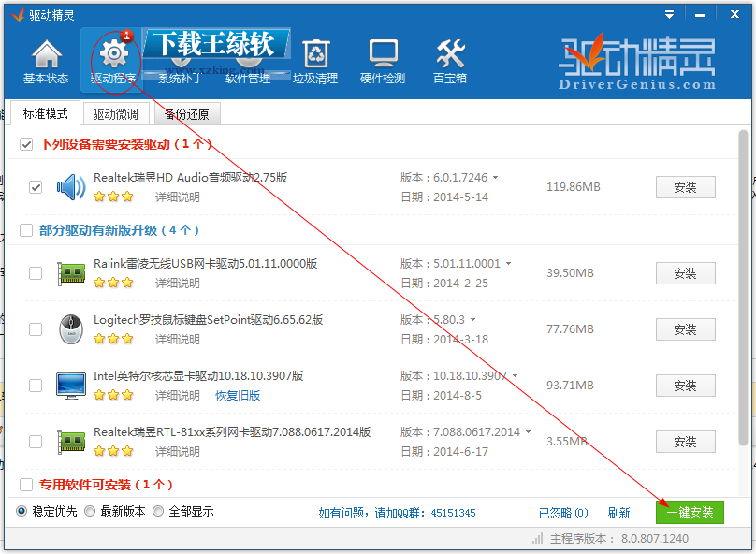Viewport: 756px width, 554px height.
Task: Open 详细说明 for Intel graphics driver
Action: 178,395
